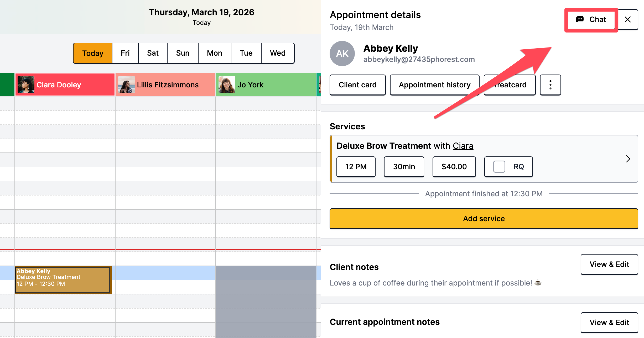The height and width of the screenshot is (338, 644).
Task: Select the Mon day tab
Action: coord(214,53)
